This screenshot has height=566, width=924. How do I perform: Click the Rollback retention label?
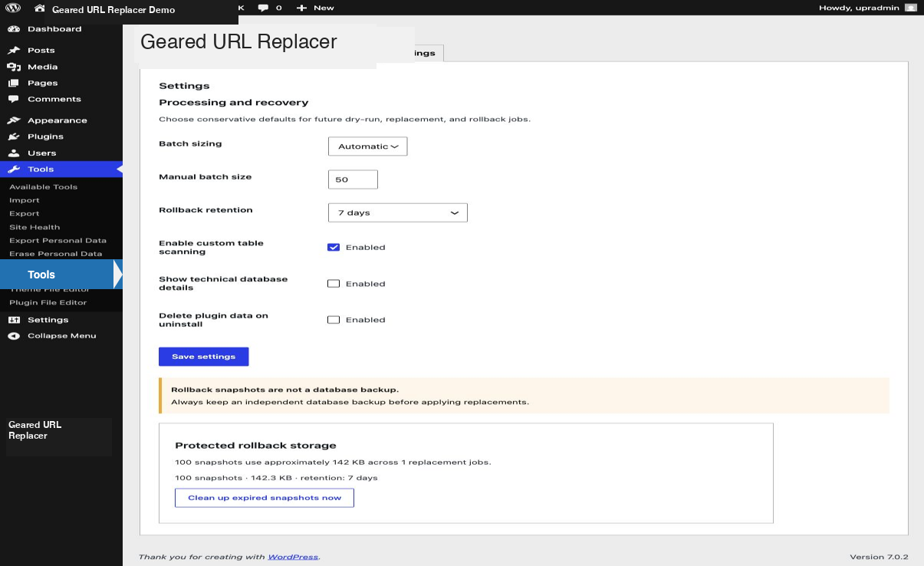pyautogui.click(x=206, y=209)
